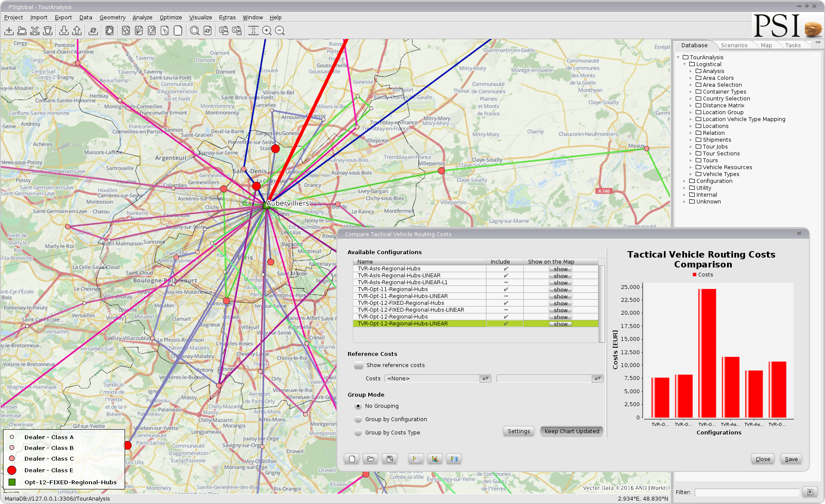Click the document with circular arrows icon
Screen dimensions: 825x504
coord(152,31)
